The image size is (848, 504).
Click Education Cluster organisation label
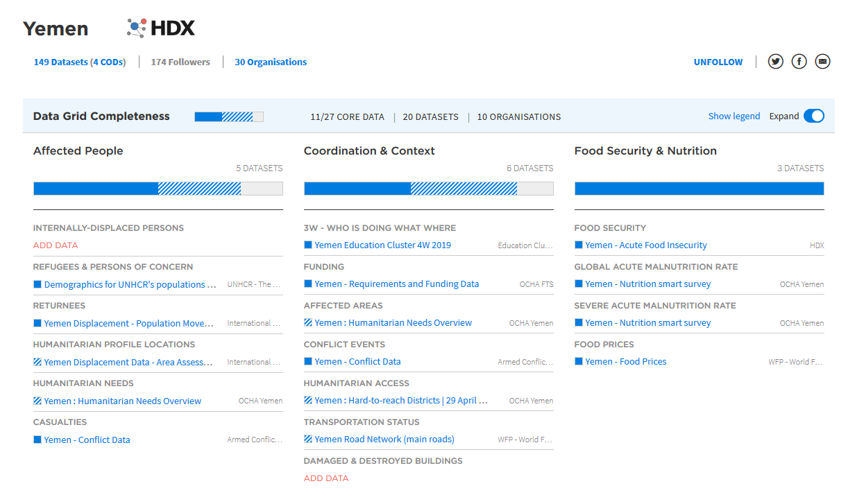tap(525, 245)
